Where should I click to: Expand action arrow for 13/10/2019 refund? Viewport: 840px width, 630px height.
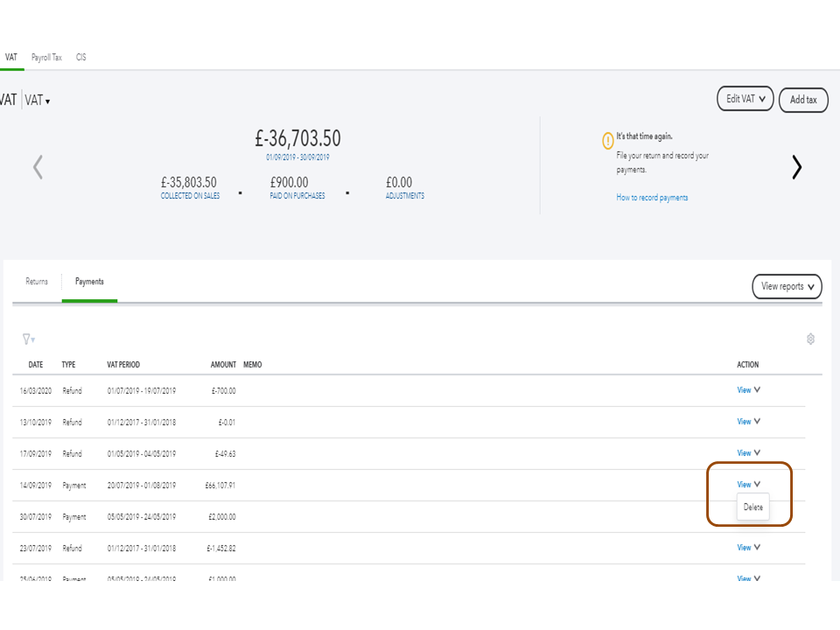pos(758,422)
